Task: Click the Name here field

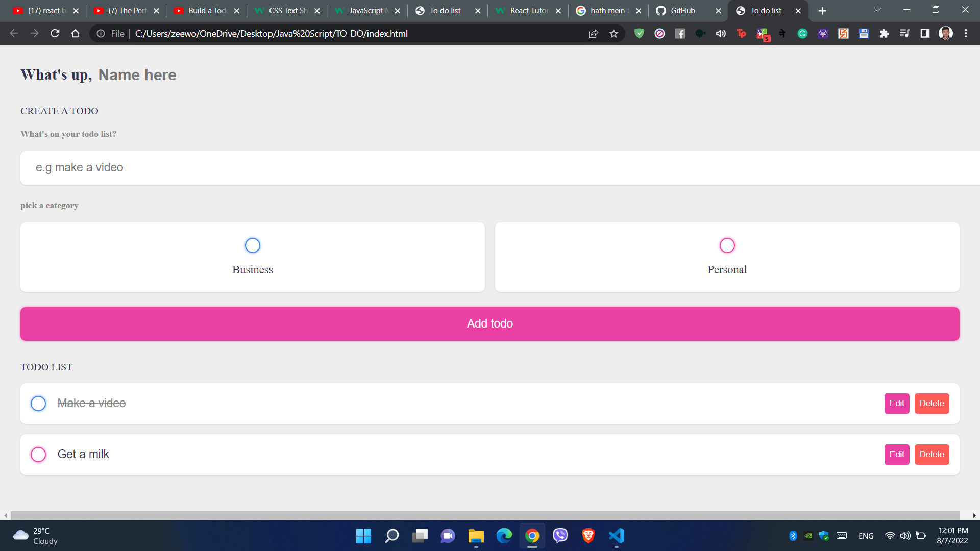Action: pyautogui.click(x=137, y=75)
